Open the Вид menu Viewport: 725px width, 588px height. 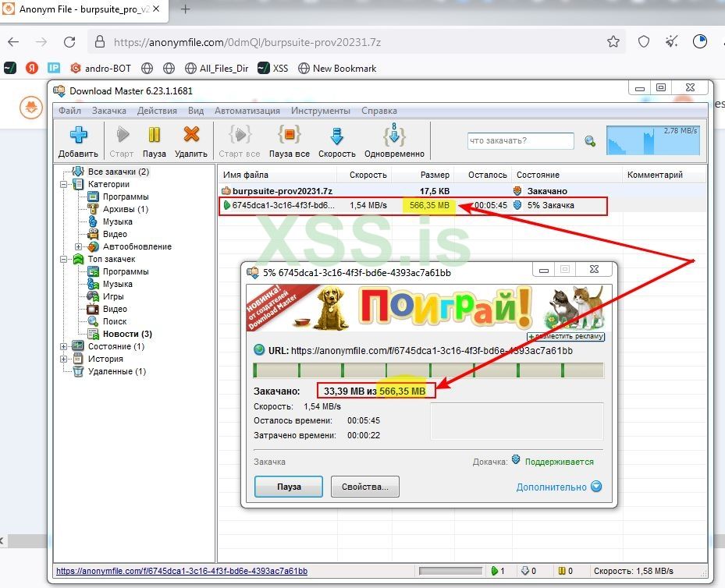pyautogui.click(x=196, y=111)
